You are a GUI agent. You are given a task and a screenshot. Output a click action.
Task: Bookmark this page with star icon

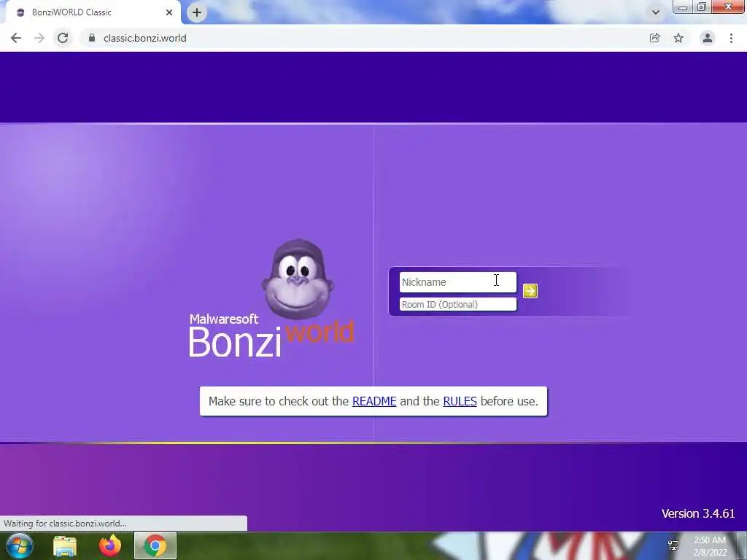(678, 38)
